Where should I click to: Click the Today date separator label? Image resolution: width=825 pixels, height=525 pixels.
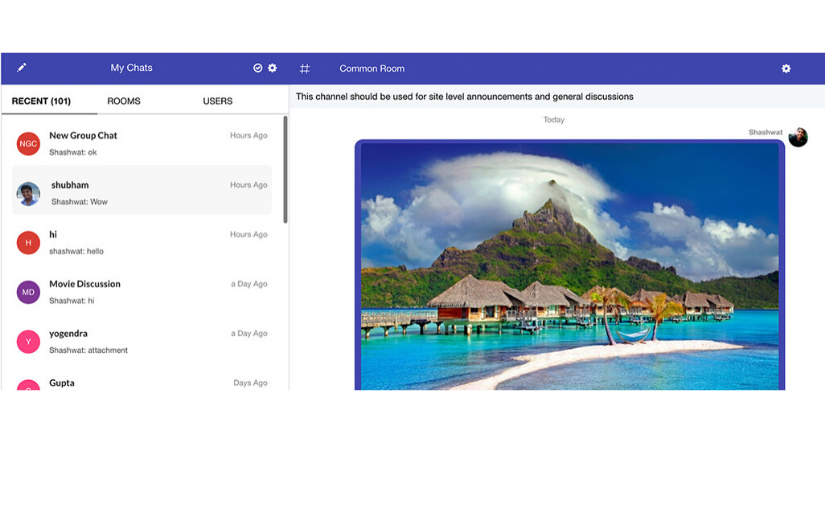point(554,119)
